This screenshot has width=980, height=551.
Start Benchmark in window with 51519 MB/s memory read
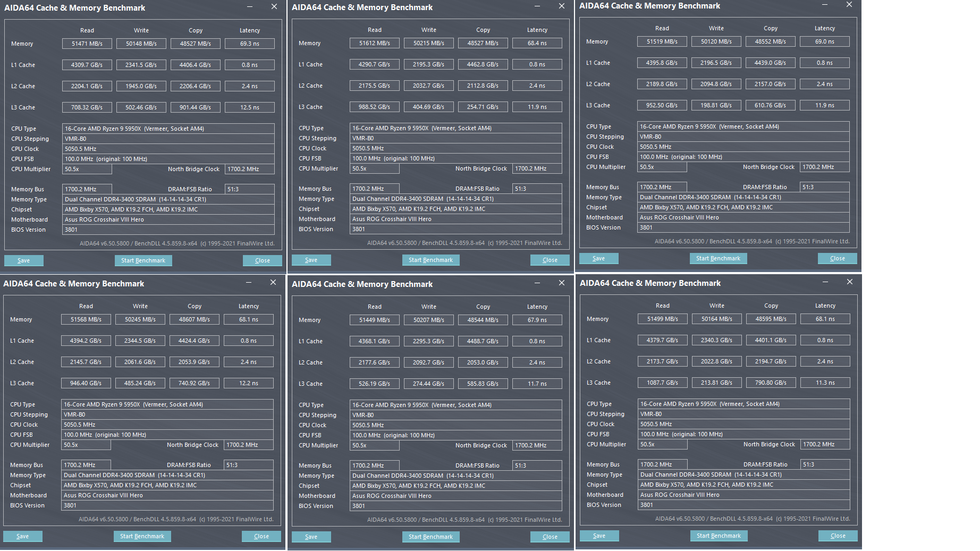click(x=718, y=258)
